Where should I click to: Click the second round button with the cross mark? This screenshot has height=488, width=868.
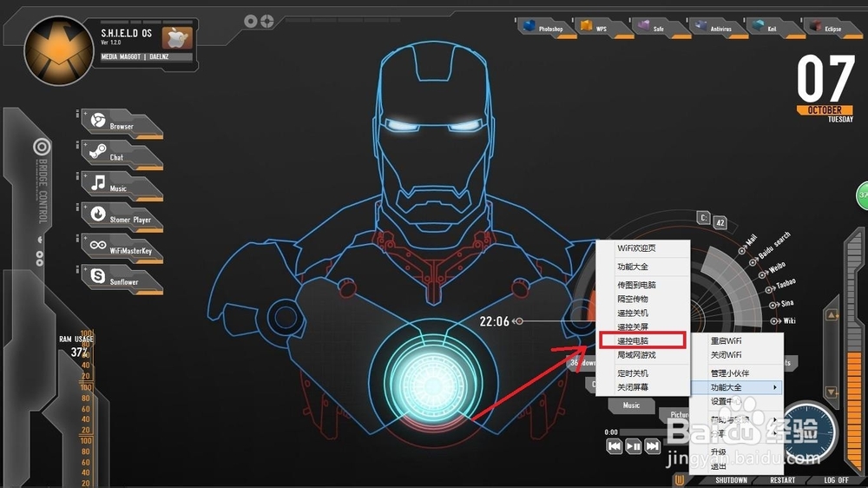pyautogui.click(x=267, y=21)
